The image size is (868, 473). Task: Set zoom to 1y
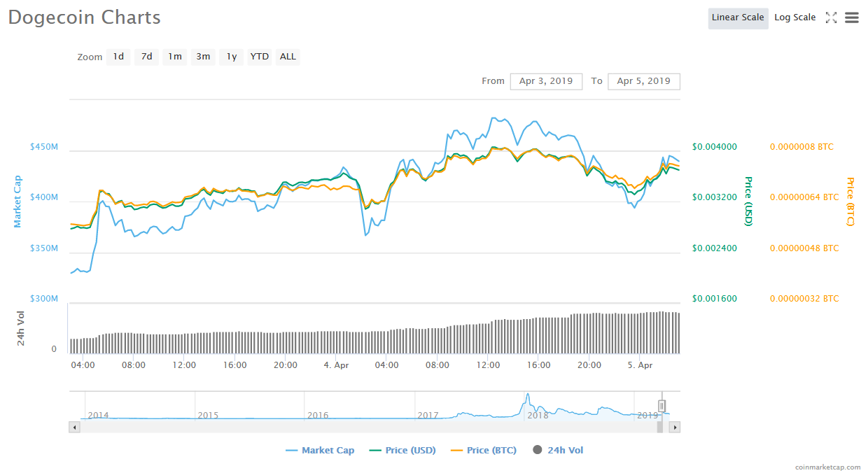232,57
